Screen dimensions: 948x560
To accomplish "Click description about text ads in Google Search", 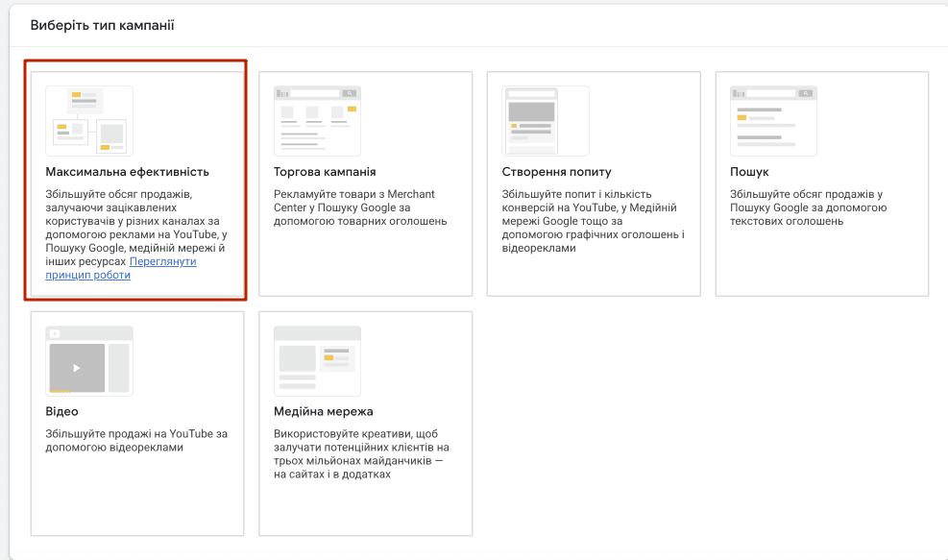I will click(809, 207).
